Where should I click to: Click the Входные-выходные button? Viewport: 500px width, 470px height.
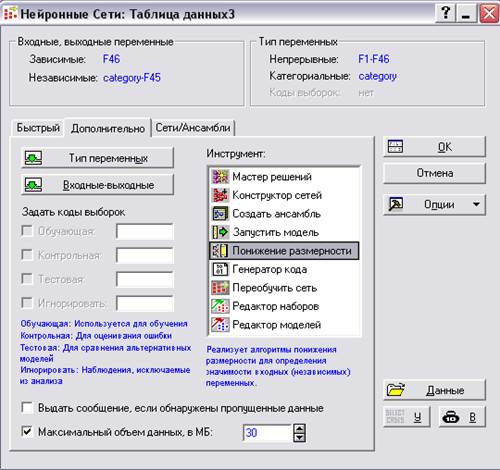[x=97, y=185]
